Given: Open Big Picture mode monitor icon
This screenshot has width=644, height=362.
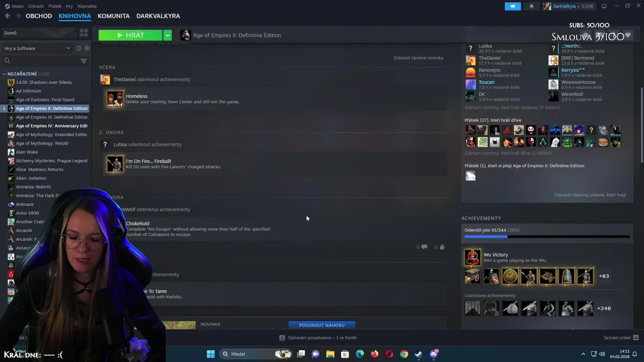Looking at the screenshot, I should click(x=604, y=6).
